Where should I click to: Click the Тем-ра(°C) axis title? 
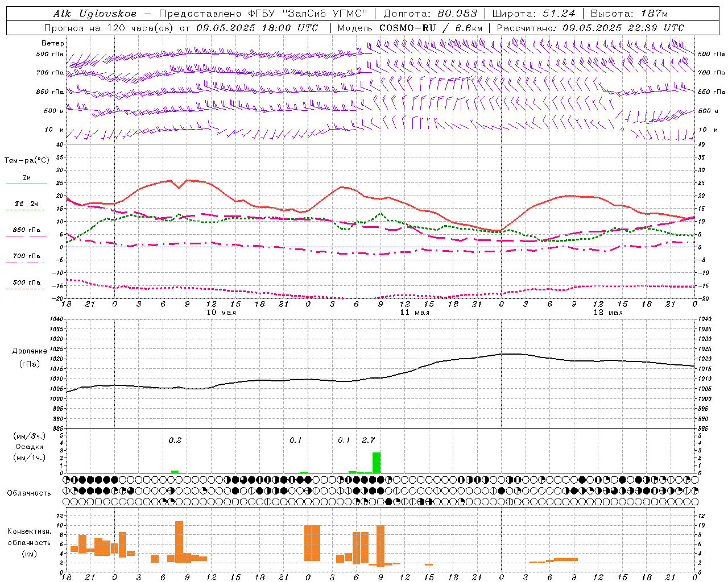click(x=27, y=160)
